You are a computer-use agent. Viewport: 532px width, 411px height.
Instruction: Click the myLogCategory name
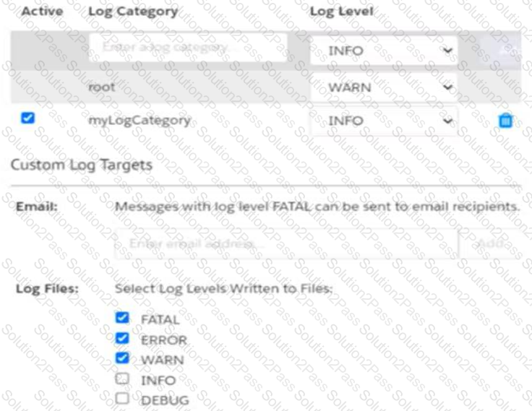139,121
